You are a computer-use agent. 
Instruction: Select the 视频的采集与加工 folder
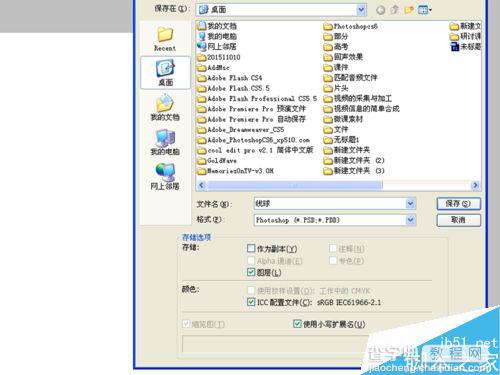pyautogui.click(x=358, y=98)
